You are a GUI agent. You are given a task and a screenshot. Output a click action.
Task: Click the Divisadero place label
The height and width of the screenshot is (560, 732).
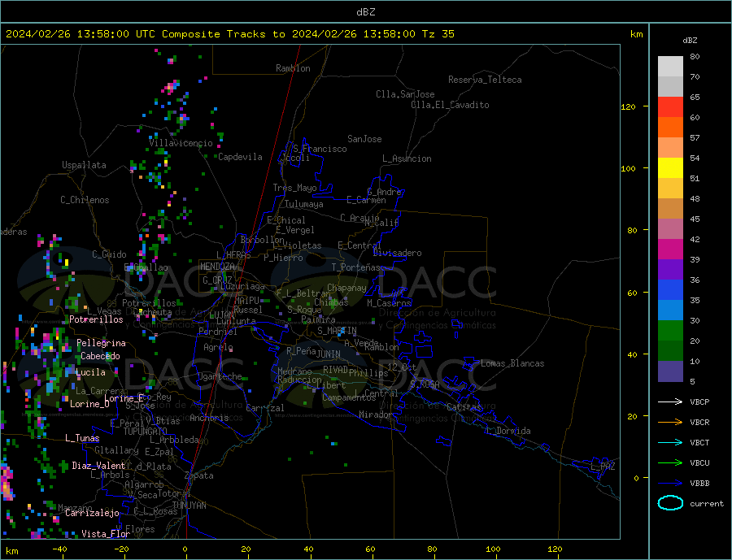pos(397,253)
